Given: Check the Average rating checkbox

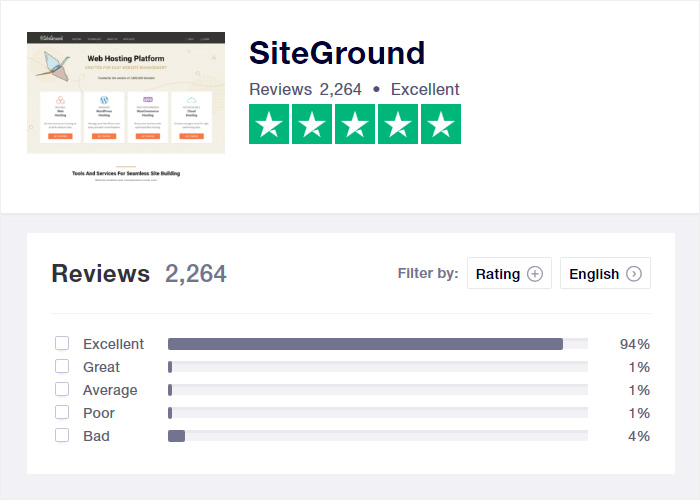Looking at the screenshot, I should coord(62,389).
